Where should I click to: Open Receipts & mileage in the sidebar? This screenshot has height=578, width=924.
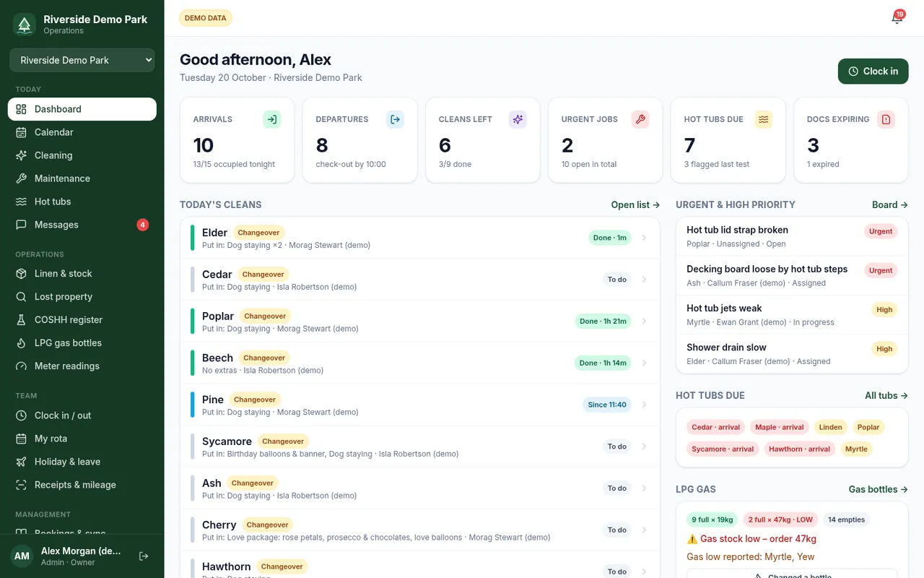(82, 485)
